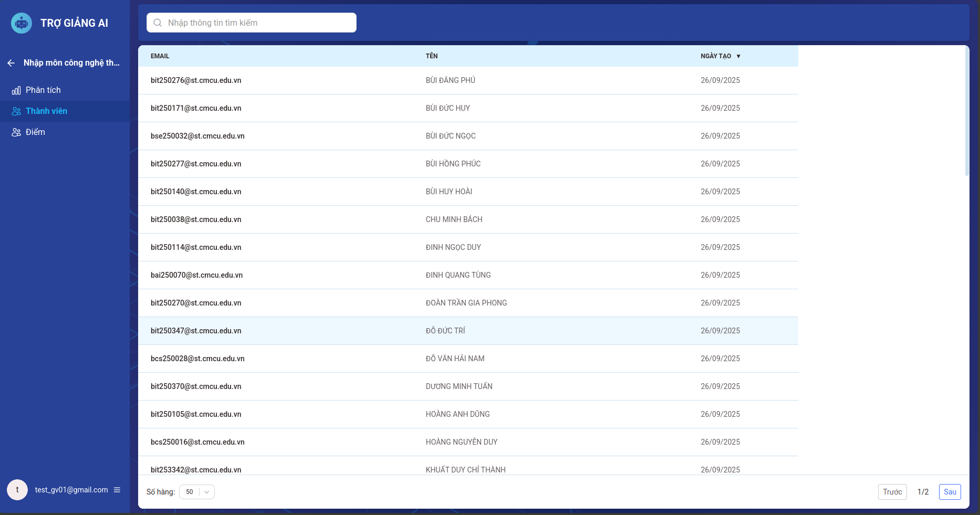Click the back arrow beside course name
This screenshot has width=980, height=515.
click(11, 63)
